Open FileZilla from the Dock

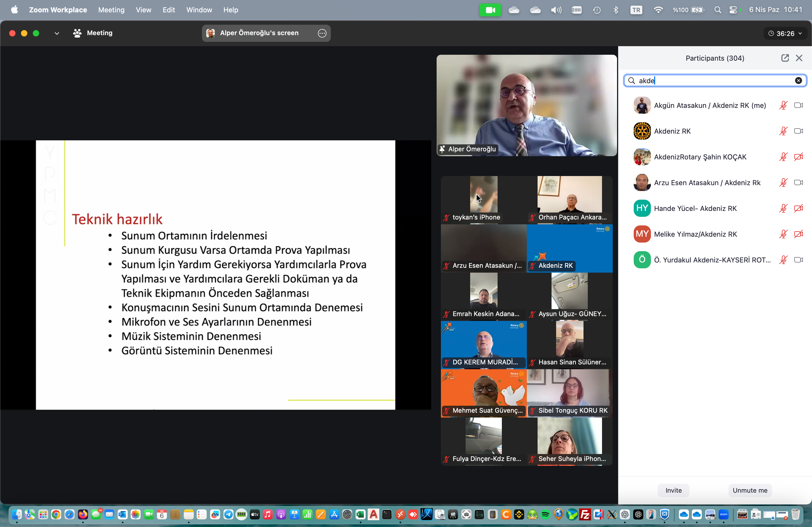pyautogui.click(x=585, y=514)
